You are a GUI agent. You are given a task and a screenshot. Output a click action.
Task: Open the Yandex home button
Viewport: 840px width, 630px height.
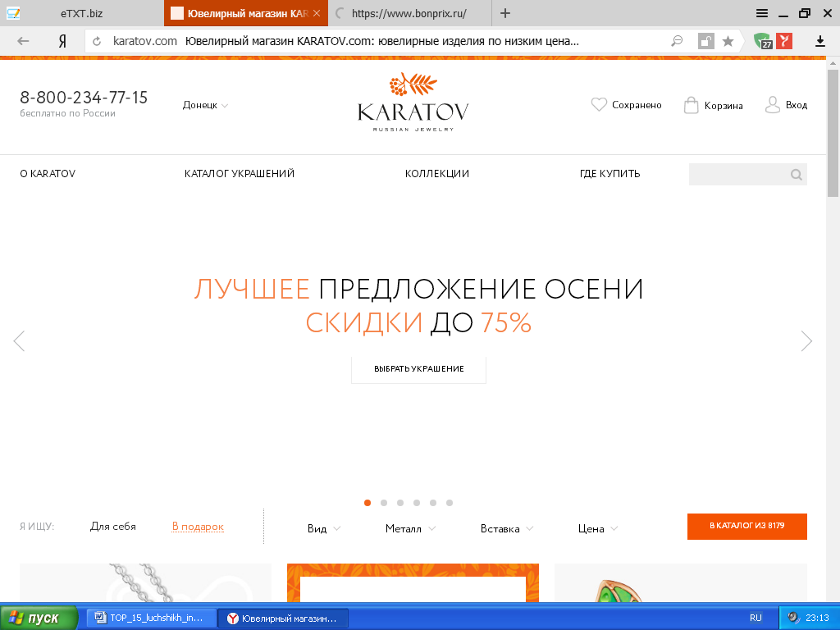[x=62, y=41]
